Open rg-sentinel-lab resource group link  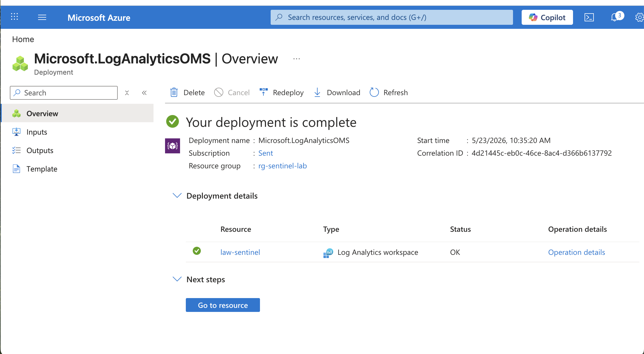click(x=282, y=166)
